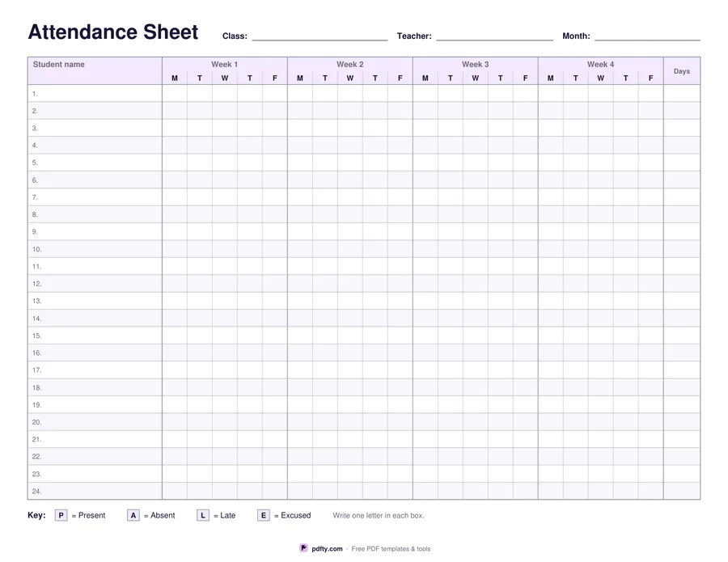Click the Days cell for student 1

(x=682, y=93)
